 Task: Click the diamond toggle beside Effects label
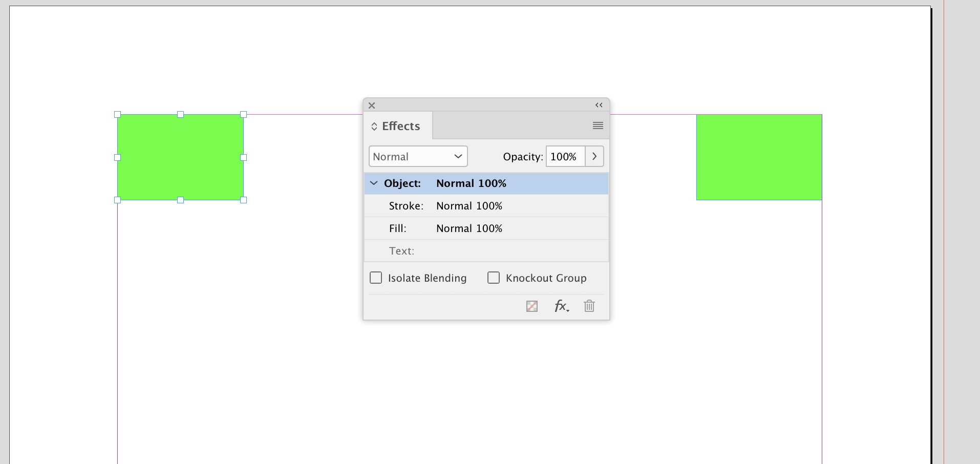pos(373,126)
